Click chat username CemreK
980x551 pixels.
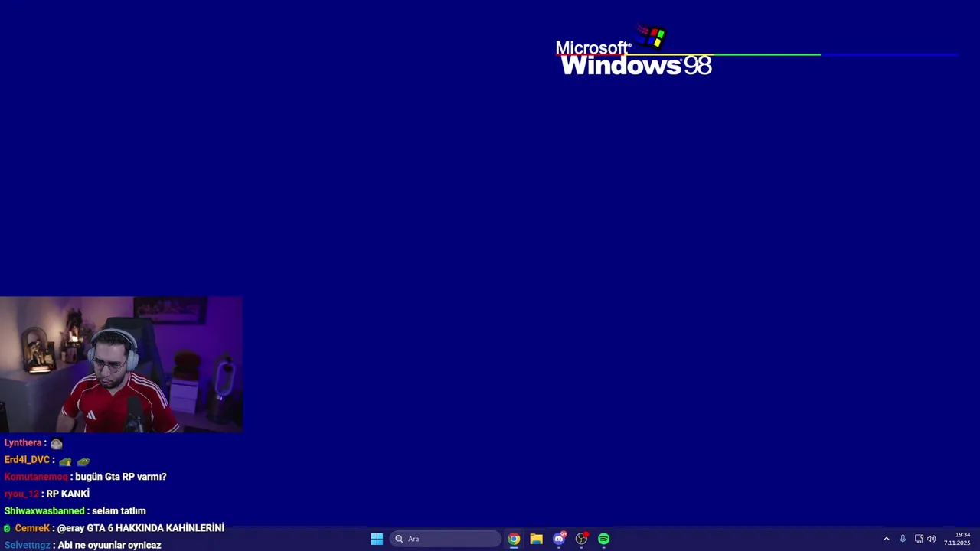(x=32, y=528)
